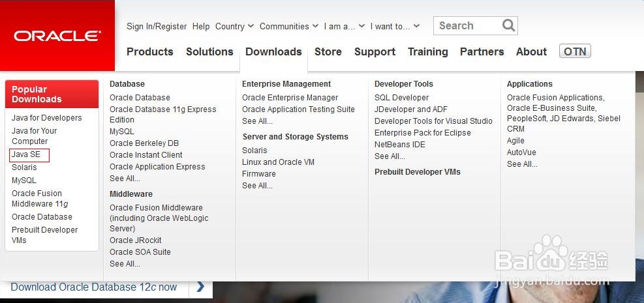The image size is (644, 303).
Task: Select the Downloads menu tab
Action: tap(273, 51)
